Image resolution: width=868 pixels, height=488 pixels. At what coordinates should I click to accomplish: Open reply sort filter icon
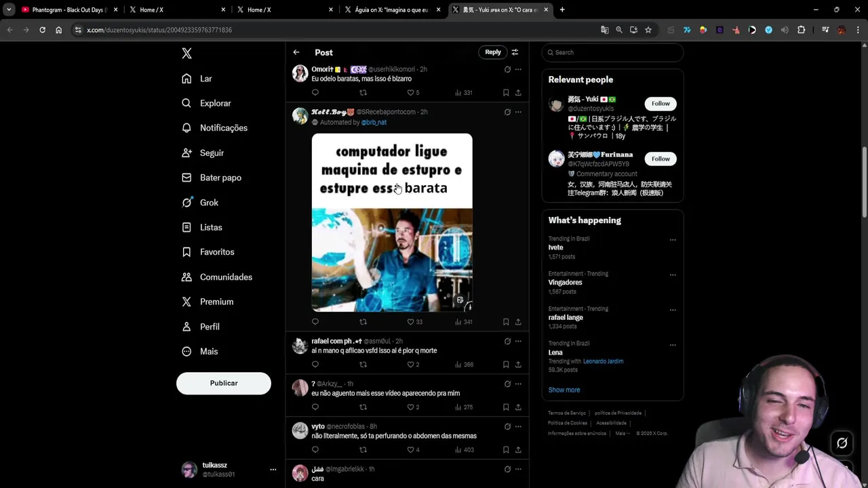[x=515, y=52]
